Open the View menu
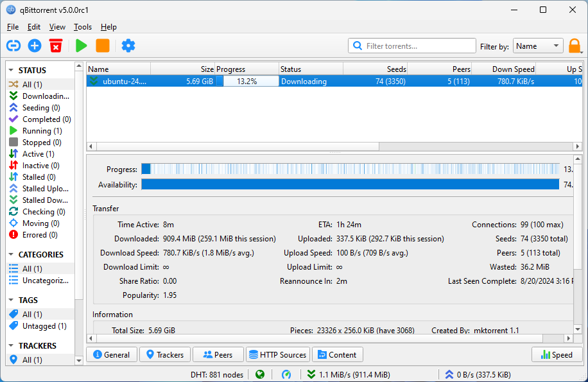Viewport: 588px width, 382px height. pos(57,27)
